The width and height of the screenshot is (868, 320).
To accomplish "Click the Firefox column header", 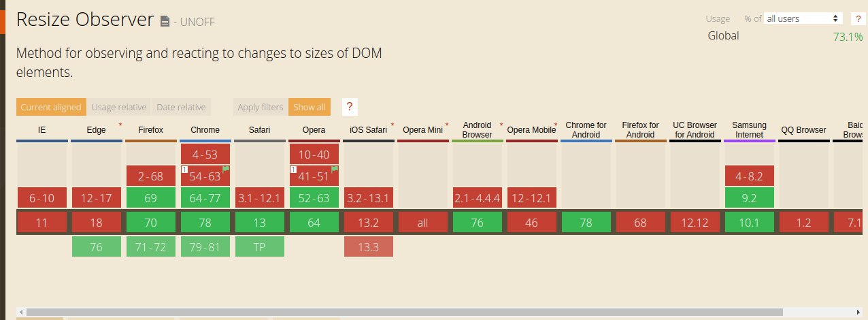I will click(x=151, y=130).
